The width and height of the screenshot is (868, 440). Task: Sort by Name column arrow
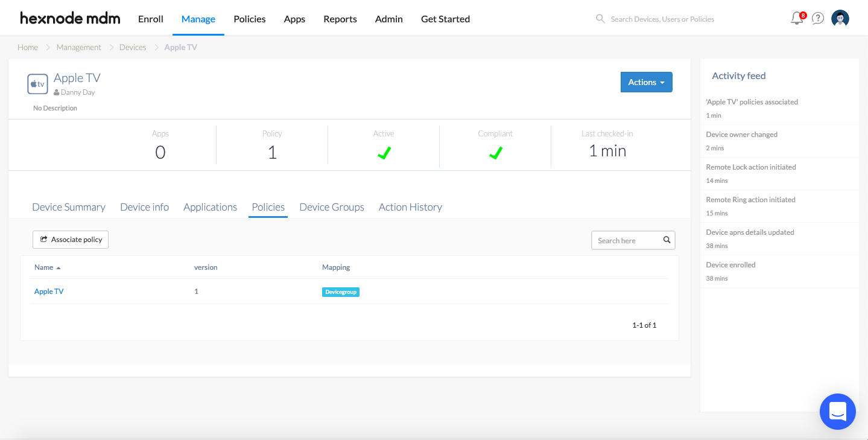coord(59,267)
